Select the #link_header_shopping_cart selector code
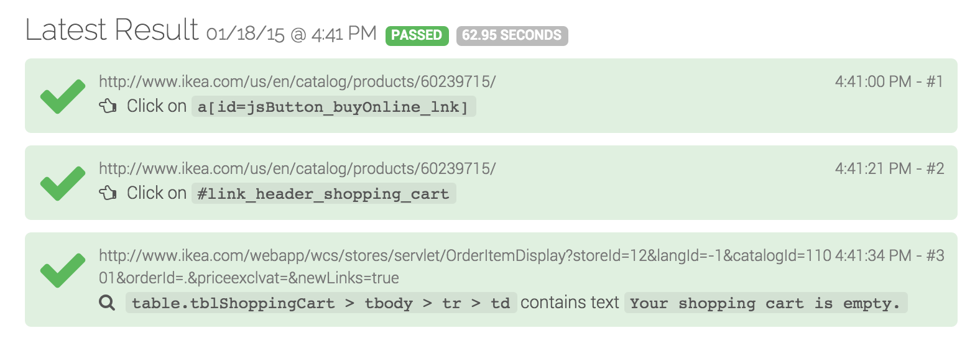Screen dimensions: 980x338 click(x=323, y=193)
